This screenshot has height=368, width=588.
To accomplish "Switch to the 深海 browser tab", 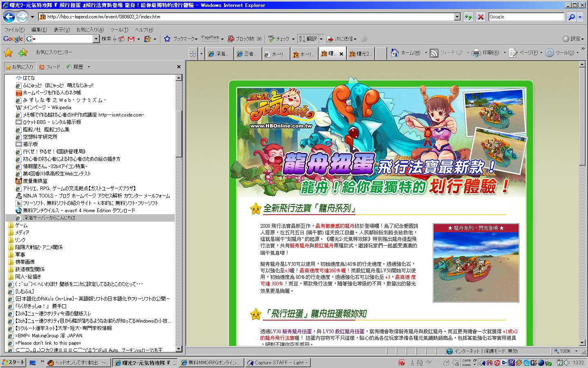I will coord(219,54).
